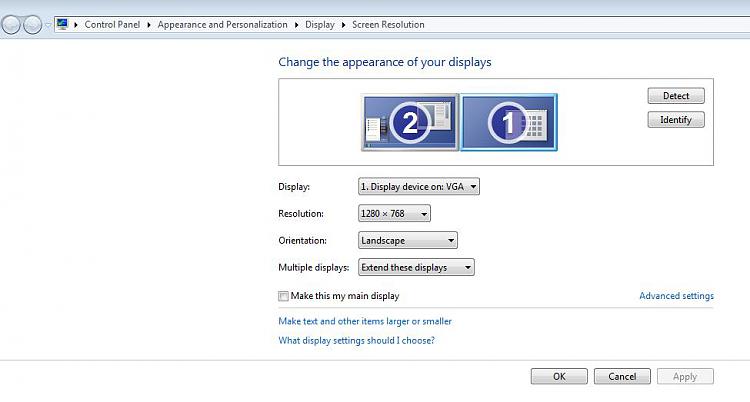Viewport: 750px width, 402px height.
Task: Expand arrow after Appearance and Personalization breadcrumb
Action: click(297, 25)
